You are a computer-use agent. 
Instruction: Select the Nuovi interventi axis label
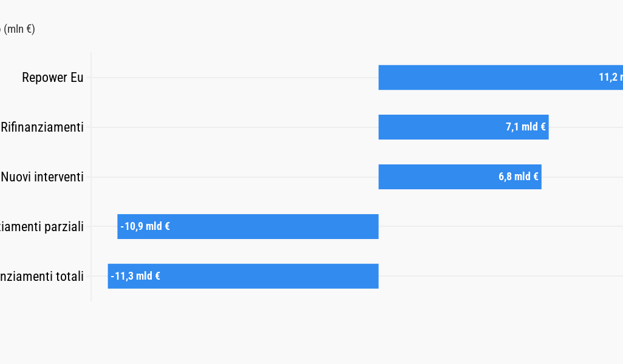tap(42, 177)
